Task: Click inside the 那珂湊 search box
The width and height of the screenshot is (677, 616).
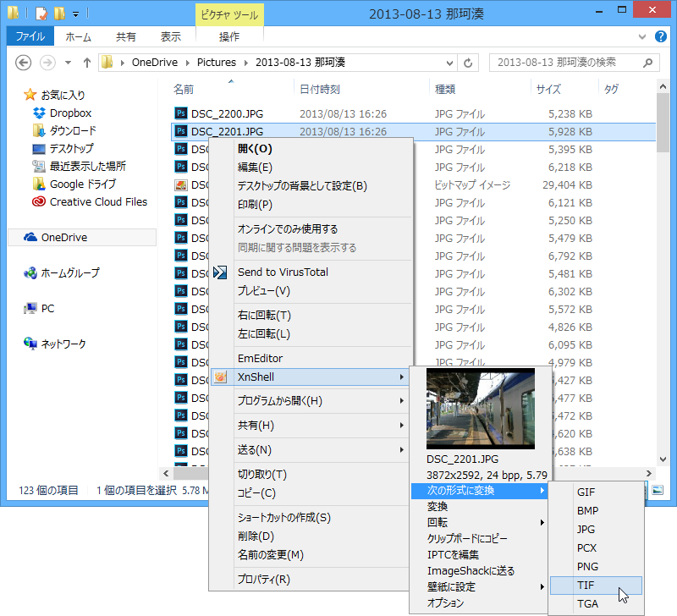Action: click(559, 62)
